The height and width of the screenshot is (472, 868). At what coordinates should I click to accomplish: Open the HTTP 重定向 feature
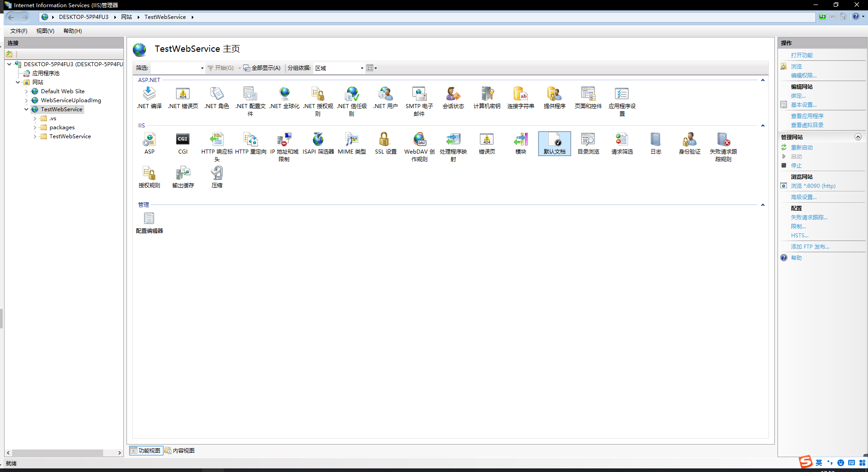(x=250, y=143)
